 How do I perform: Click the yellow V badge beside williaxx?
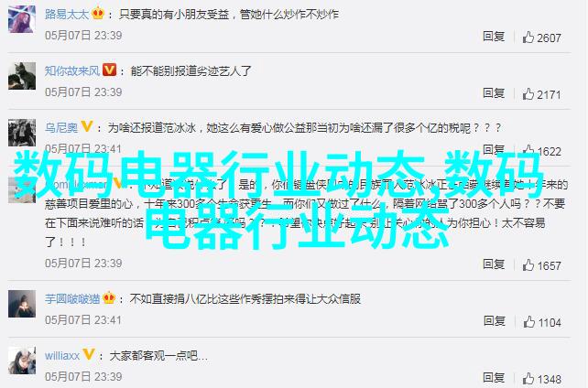(x=89, y=354)
